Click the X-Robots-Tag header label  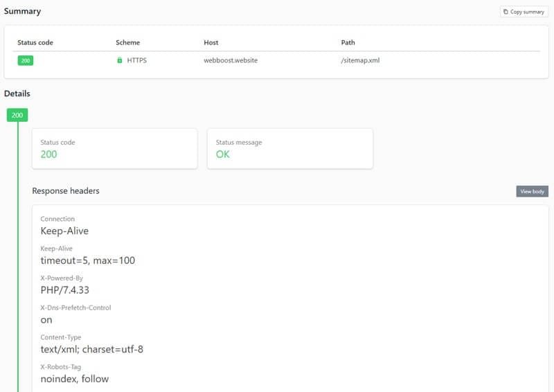tap(61, 367)
